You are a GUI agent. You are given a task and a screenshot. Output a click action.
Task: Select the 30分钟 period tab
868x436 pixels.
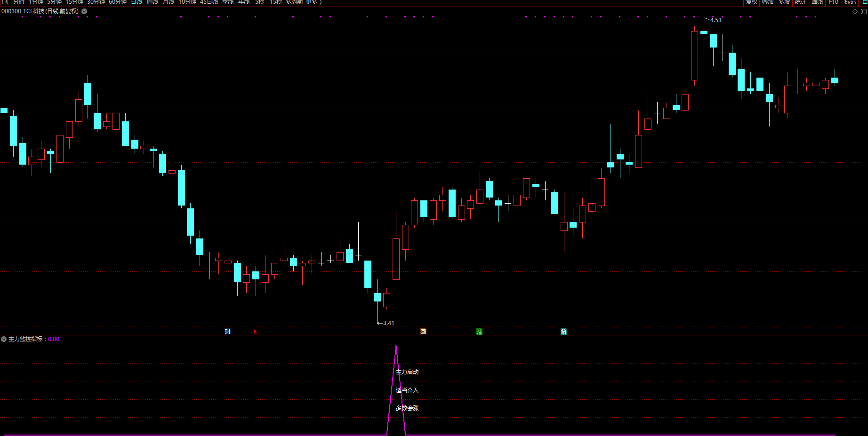point(96,2)
